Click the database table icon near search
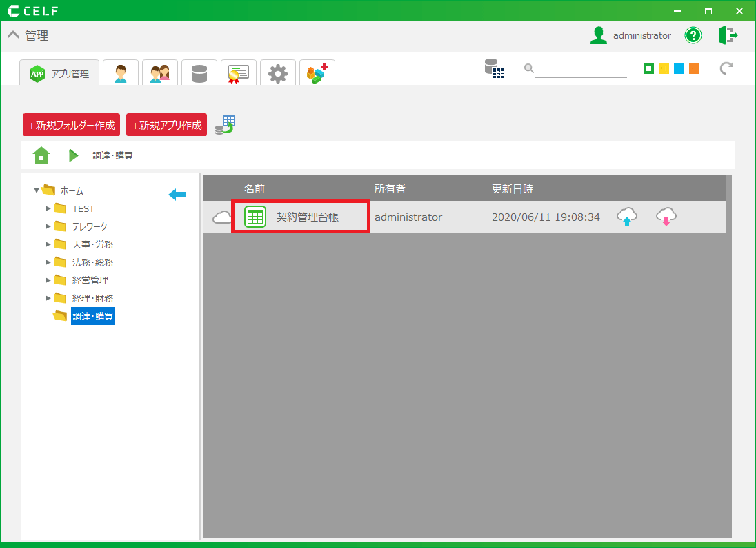This screenshot has height=548, width=756. (x=494, y=68)
